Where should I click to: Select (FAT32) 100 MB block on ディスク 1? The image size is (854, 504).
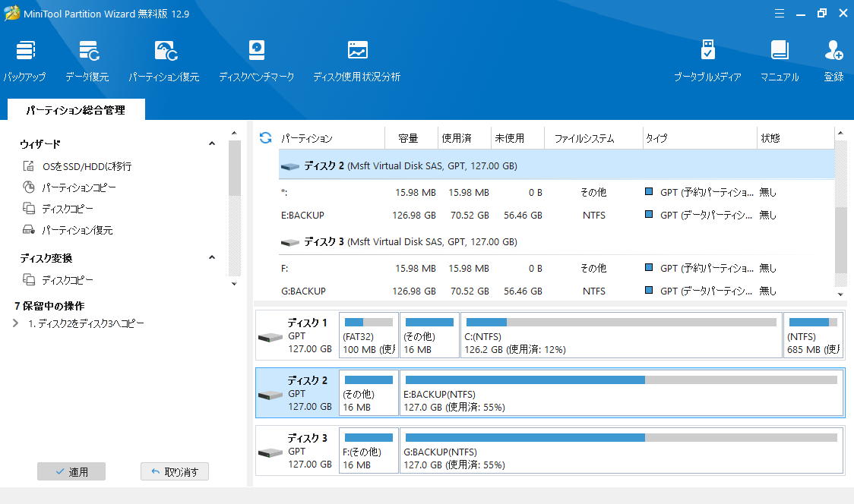click(x=368, y=335)
